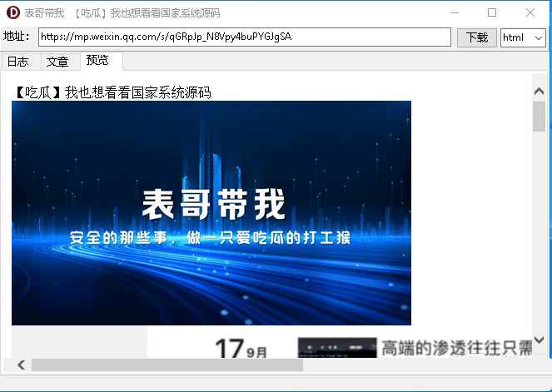Click the 高端的渗透往往只需 article text
This screenshot has height=392, width=552.
(x=456, y=348)
